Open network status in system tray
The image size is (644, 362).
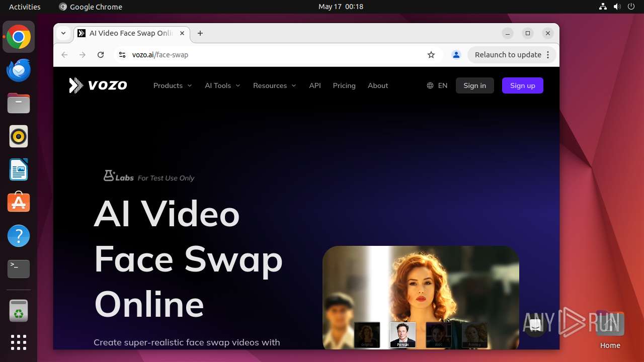tap(603, 7)
